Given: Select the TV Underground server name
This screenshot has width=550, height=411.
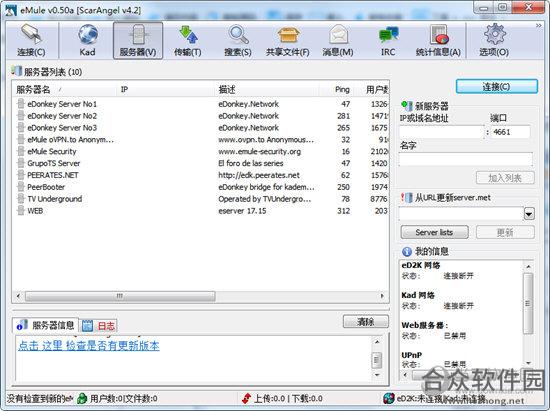Looking at the screenshot, I should click(x=55, y=199).
